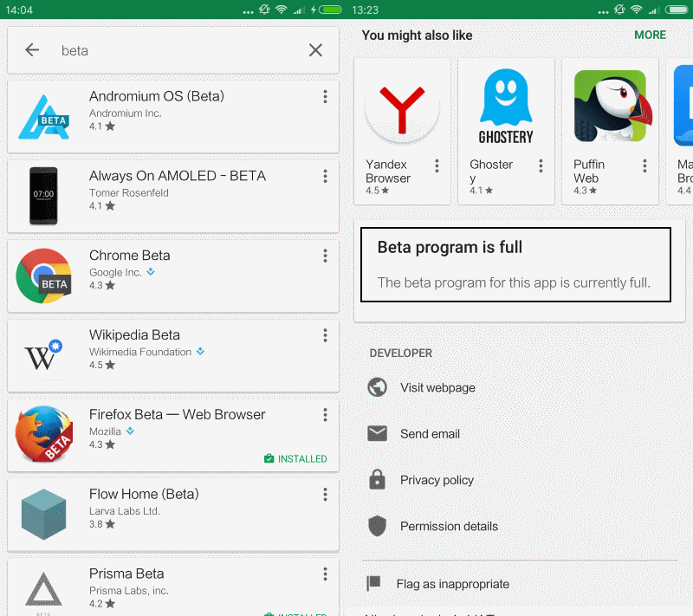Tap verified badge next to Wikimedia Foundation

pos(200,351)
